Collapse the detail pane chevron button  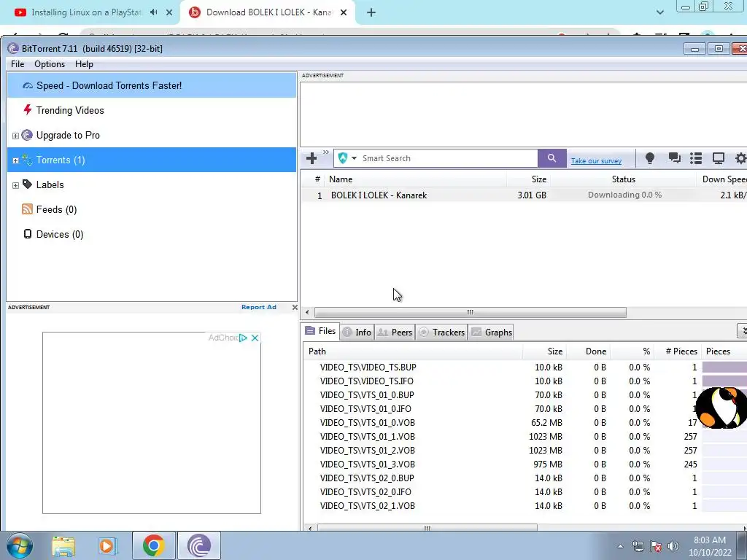click(x=742, y=330)
